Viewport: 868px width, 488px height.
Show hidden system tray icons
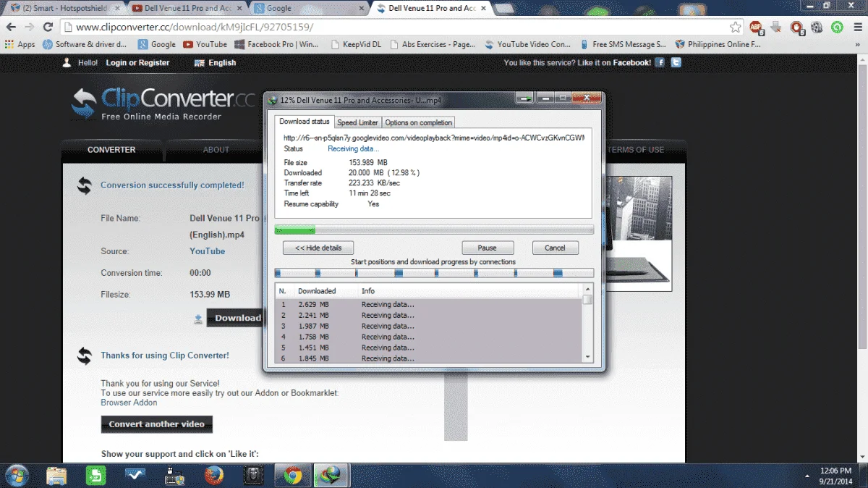coord(808,476)
